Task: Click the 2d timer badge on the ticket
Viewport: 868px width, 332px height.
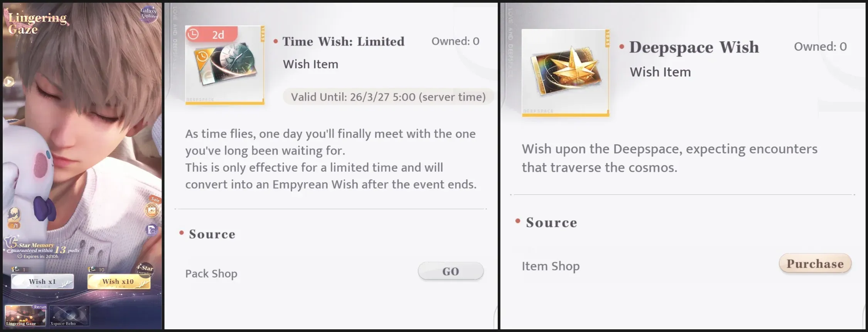Action: (211, 35)
